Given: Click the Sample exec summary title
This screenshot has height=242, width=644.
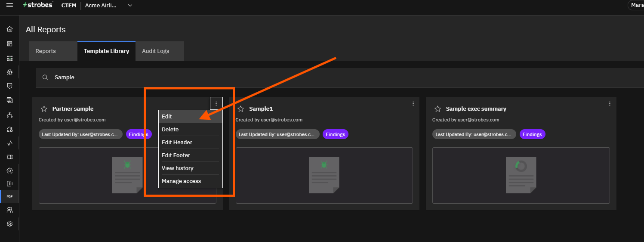Looking at the screenshot, I should [x=476, y=109].
